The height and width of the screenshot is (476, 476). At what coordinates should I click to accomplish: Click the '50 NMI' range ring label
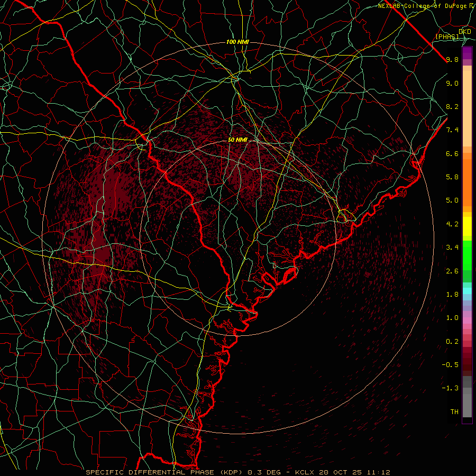coord(237,140)
